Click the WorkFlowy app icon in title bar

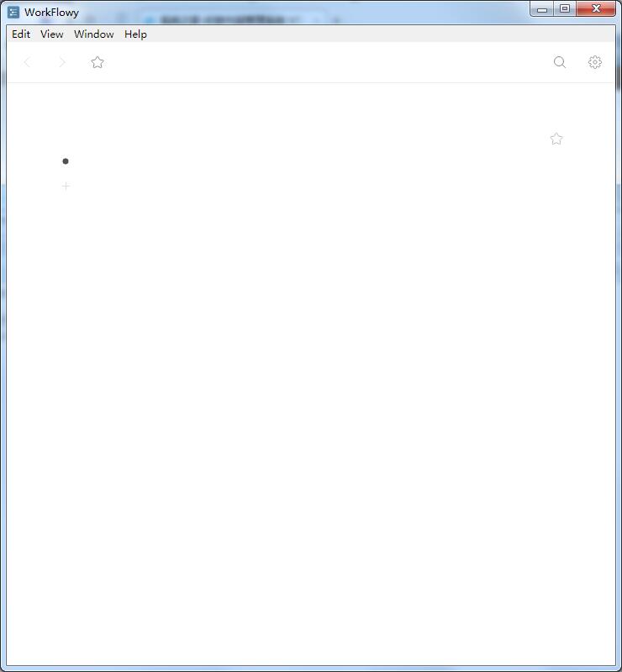[13, 13]
